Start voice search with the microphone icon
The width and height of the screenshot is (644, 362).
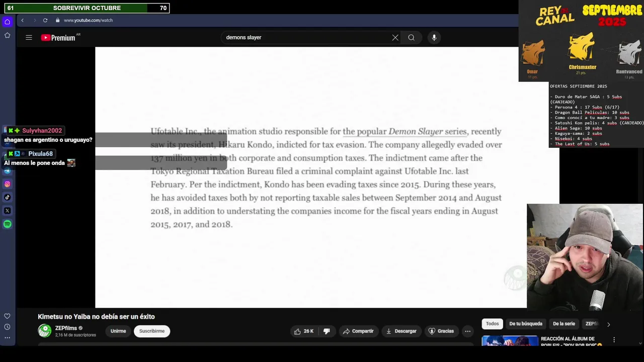[x=434, y=37]
